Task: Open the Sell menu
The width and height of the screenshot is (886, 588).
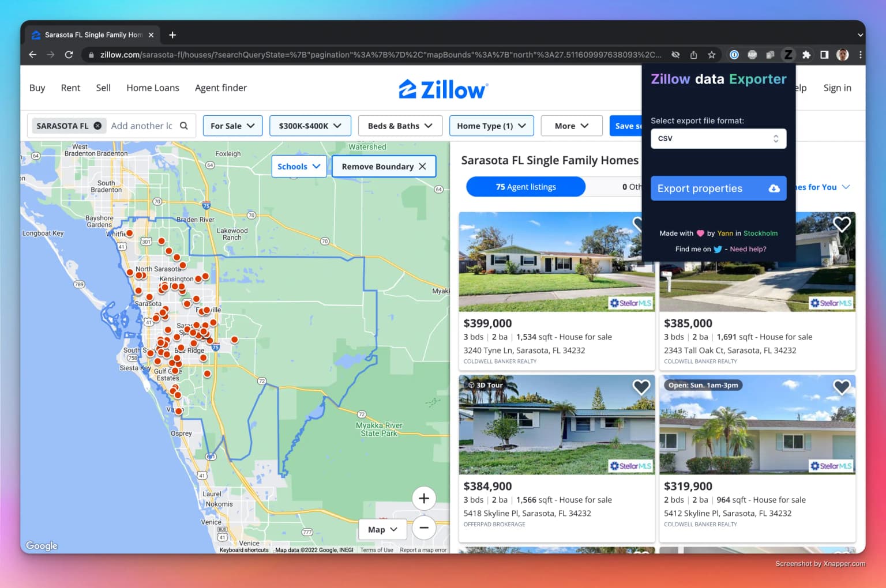Action: click(103, 88)
